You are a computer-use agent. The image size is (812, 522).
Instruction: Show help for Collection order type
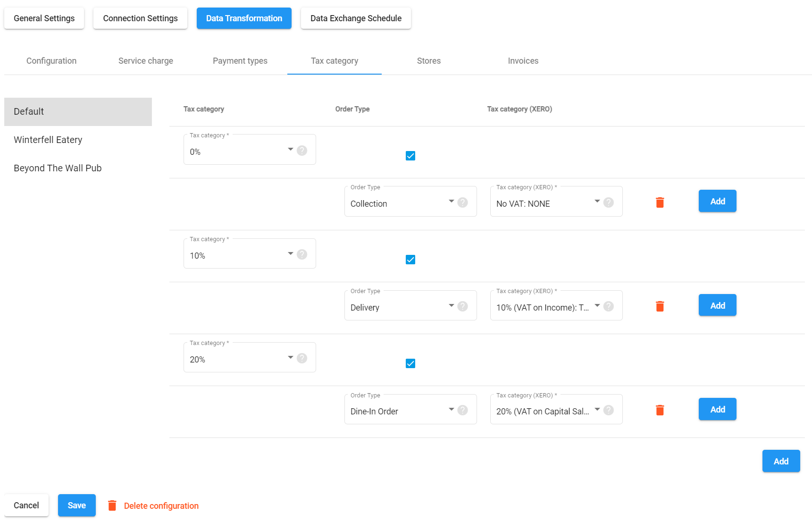463,202
